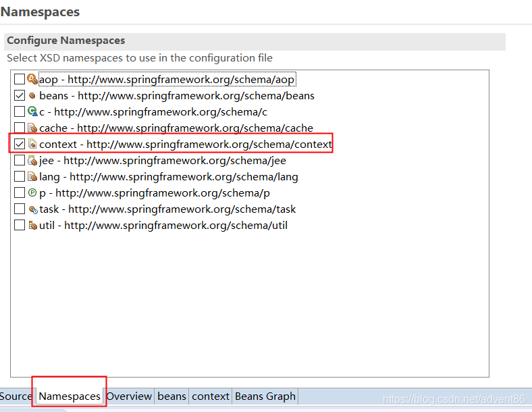Open the context editor tab
This screenshot has width=532, height=412.
click(x=211, y=396)
